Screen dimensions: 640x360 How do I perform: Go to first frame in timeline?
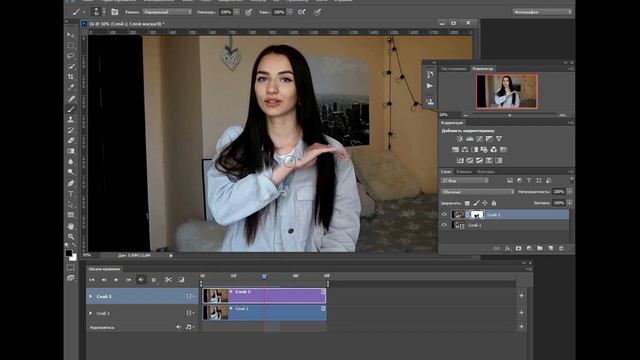click(91, 280)
